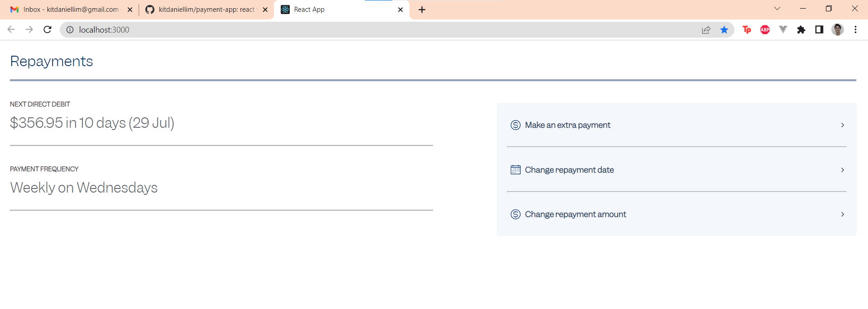868x309 pixels.
Task: Close the React App tab
Action: [x=400, y=10]
